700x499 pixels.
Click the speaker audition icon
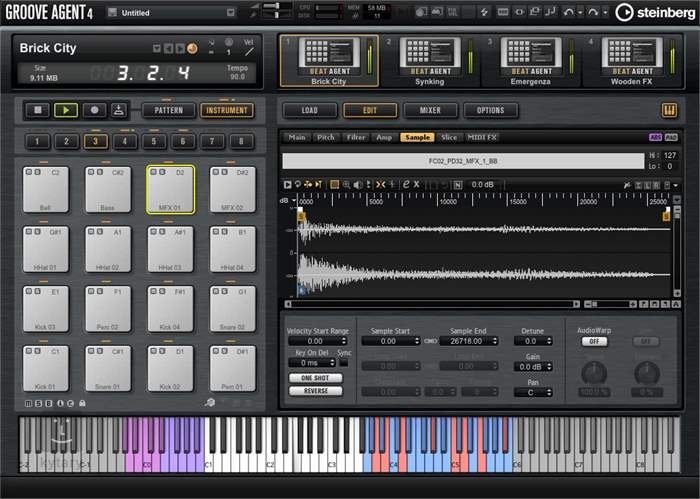[x=358, y=184]
